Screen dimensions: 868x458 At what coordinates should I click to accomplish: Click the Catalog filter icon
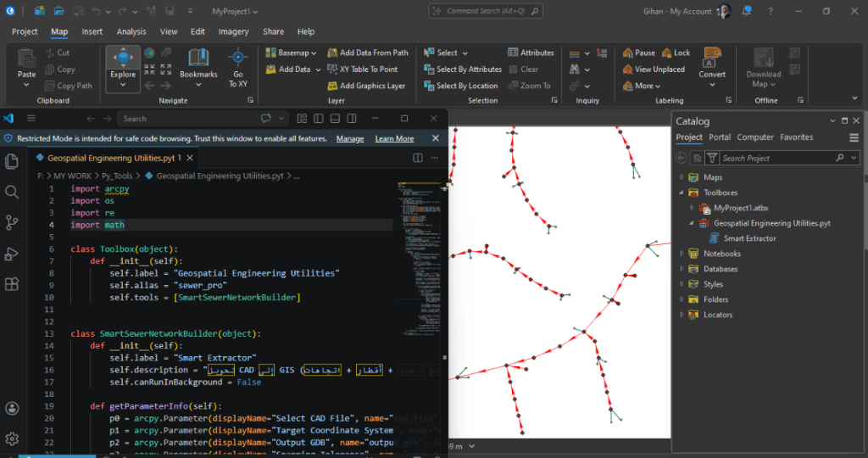(712, 158)
